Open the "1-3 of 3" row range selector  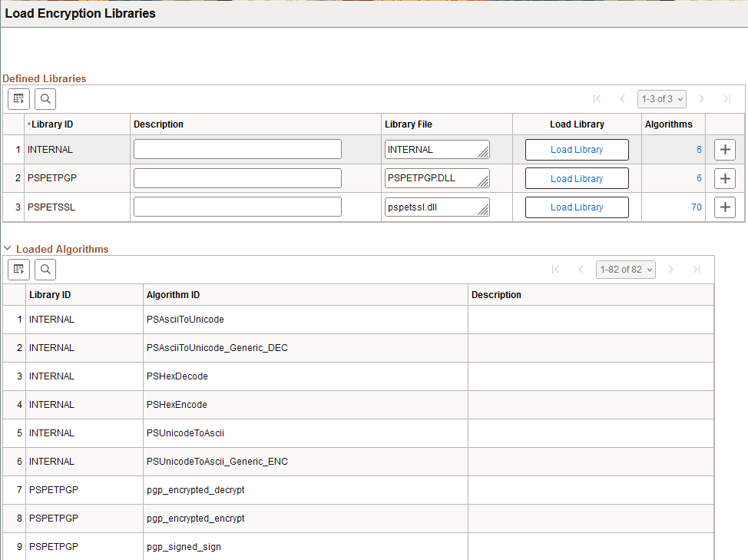pyautogui.click(x=661, y=98)
